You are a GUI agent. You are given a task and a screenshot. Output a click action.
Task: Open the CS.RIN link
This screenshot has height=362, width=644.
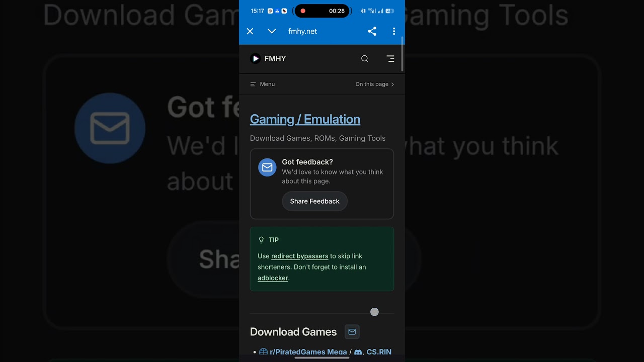click(x=379, y=352)
